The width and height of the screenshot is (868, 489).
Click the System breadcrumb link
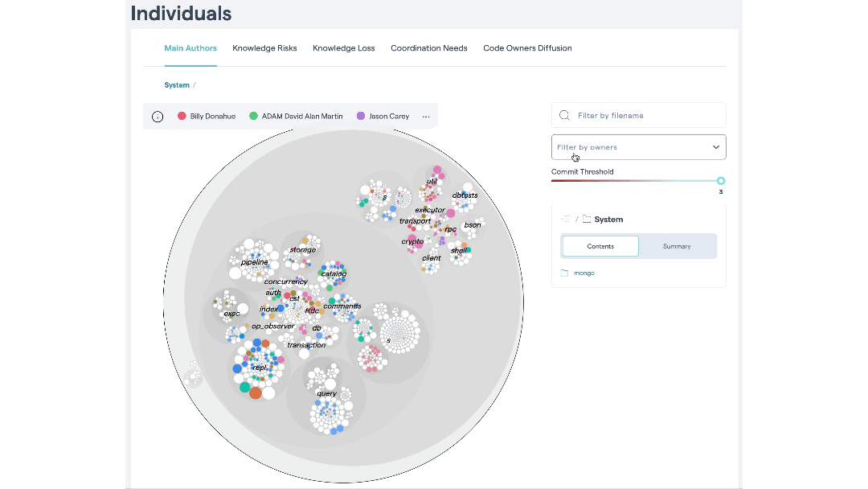click(x=177, y=84)
